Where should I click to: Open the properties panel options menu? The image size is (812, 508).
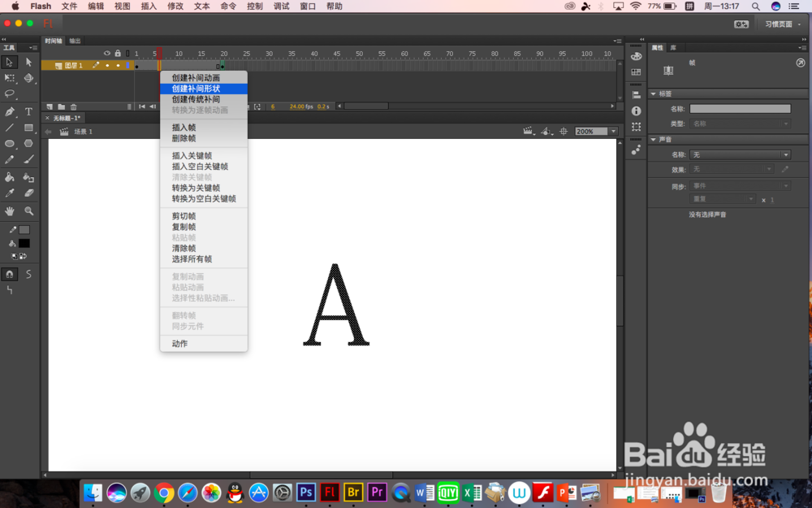[803, 48]
